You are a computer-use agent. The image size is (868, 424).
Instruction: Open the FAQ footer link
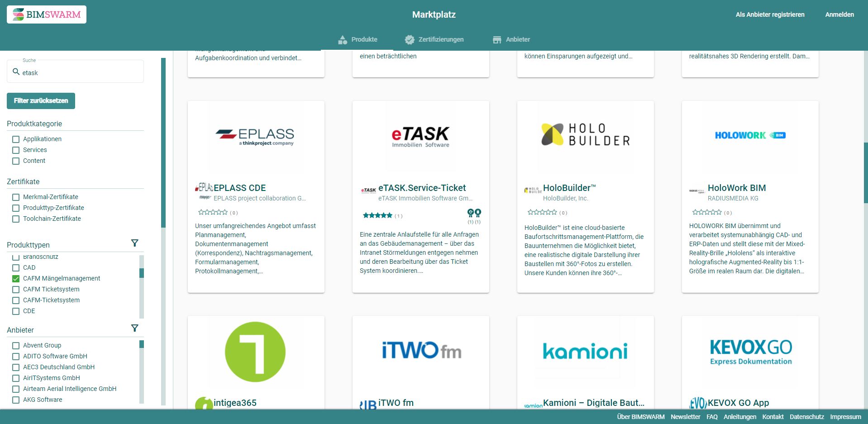click(712, 417)
